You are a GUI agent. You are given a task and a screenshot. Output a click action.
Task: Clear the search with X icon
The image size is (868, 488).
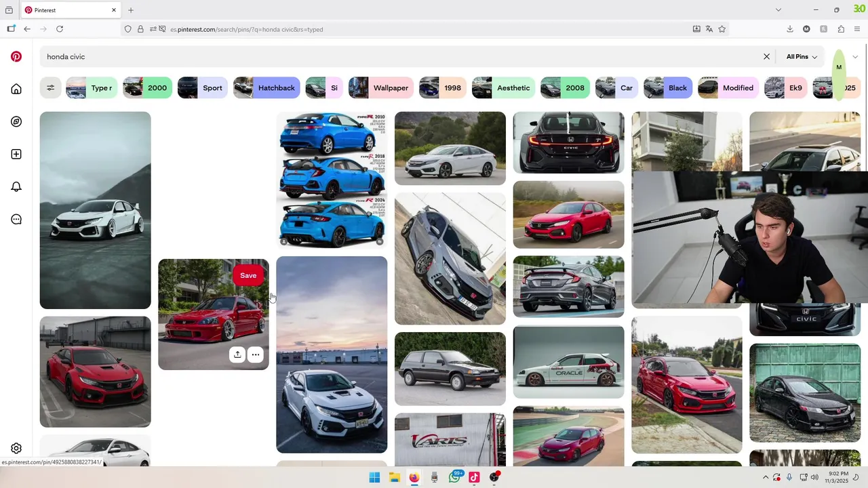pyautogui.click(x=767, y=57)
